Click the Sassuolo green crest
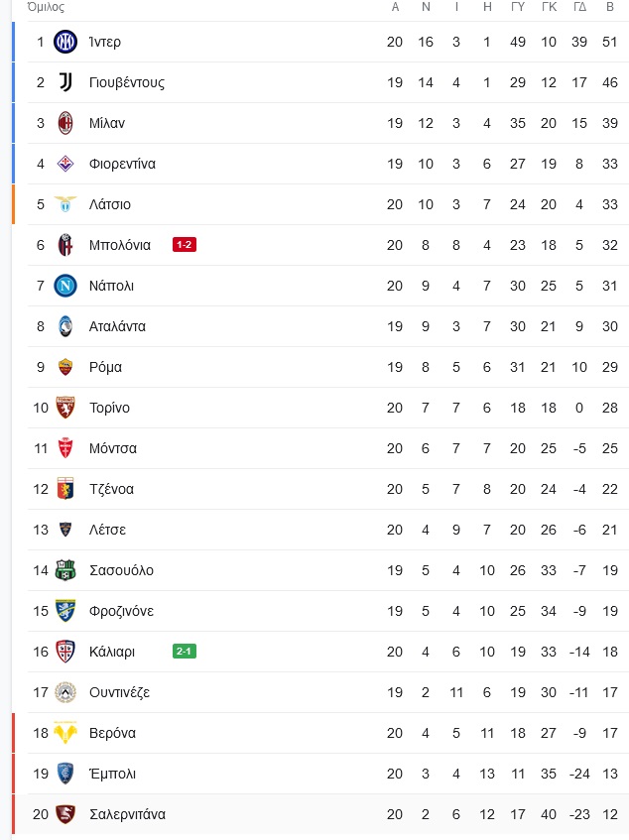 click(65, 570)
